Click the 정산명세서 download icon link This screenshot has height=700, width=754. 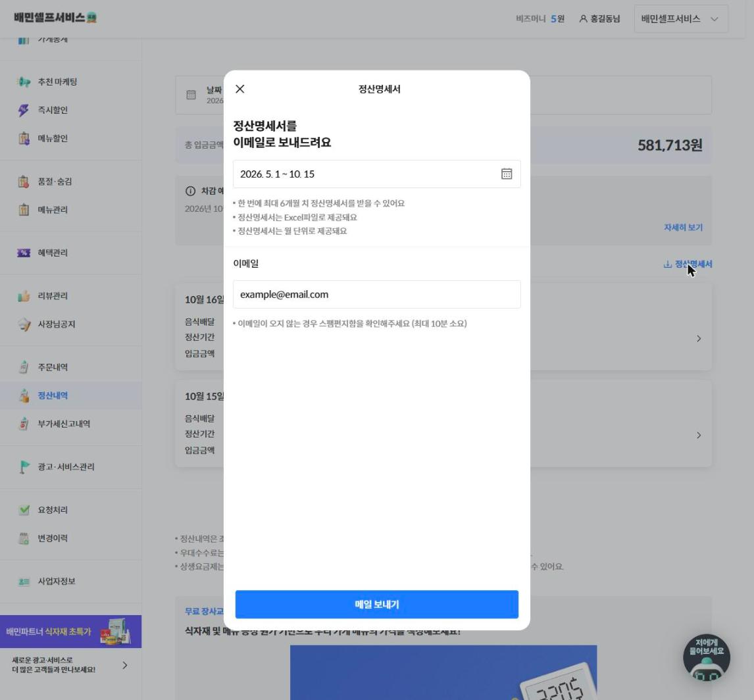tap(688, 264)
